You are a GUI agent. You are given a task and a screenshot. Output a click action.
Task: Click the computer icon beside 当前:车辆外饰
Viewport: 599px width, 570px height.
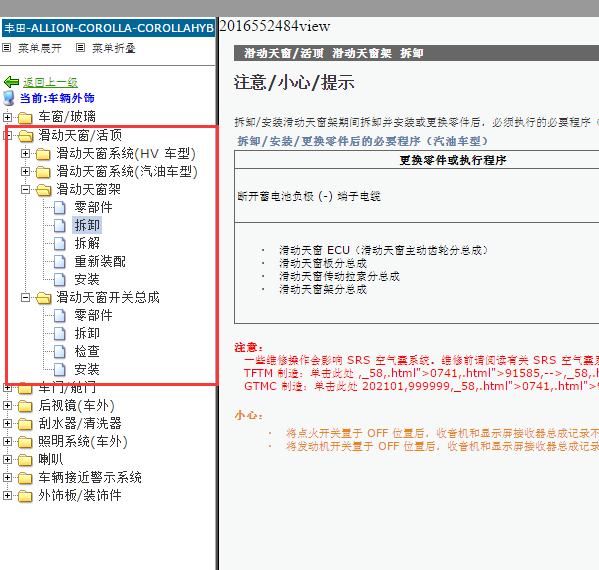pyautogui.click(x=9, y=98)
